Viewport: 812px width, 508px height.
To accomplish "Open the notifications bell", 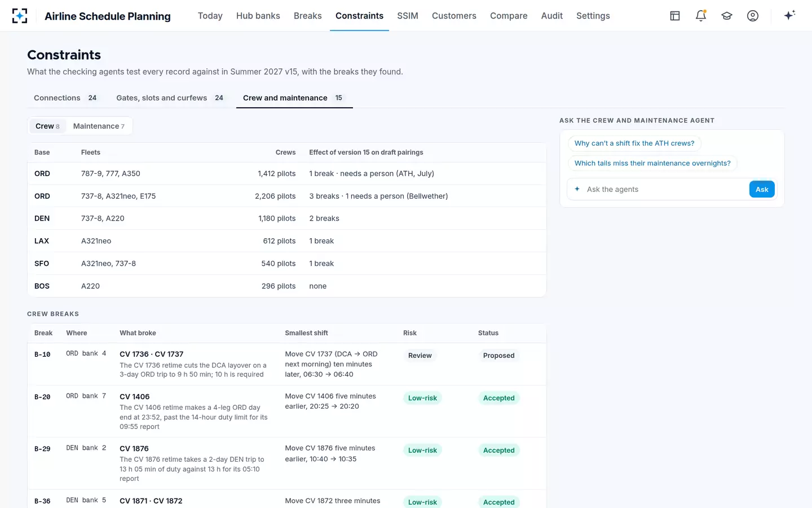I will 701,16.
